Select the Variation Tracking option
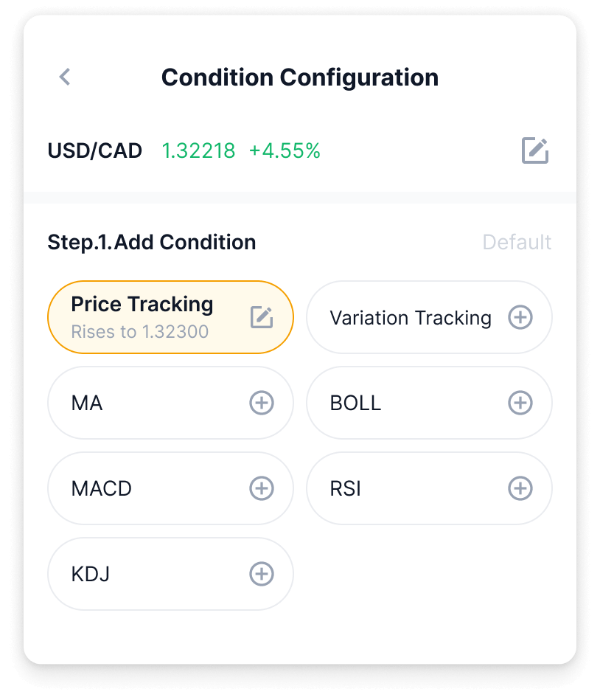 [410, 318]
